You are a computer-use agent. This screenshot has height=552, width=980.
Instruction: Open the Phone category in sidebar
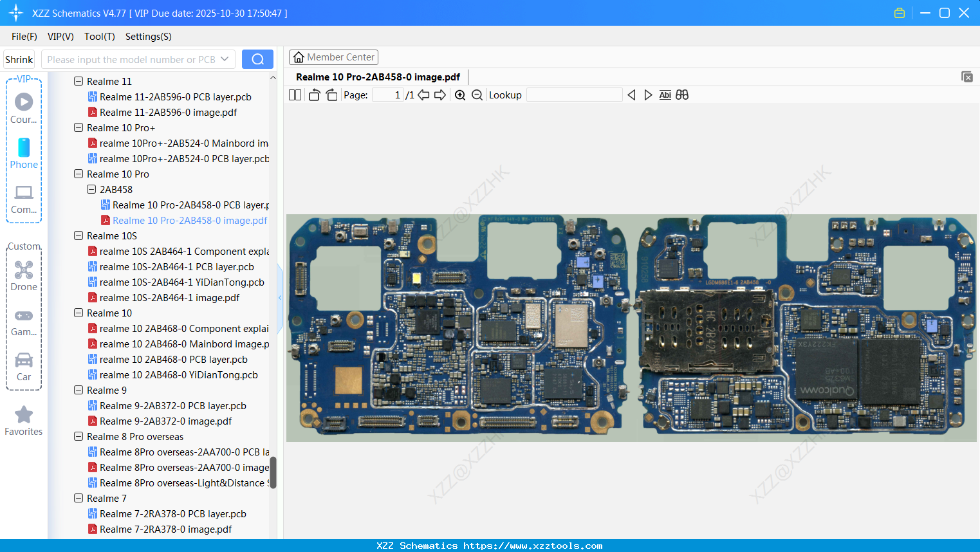(24, 153)
